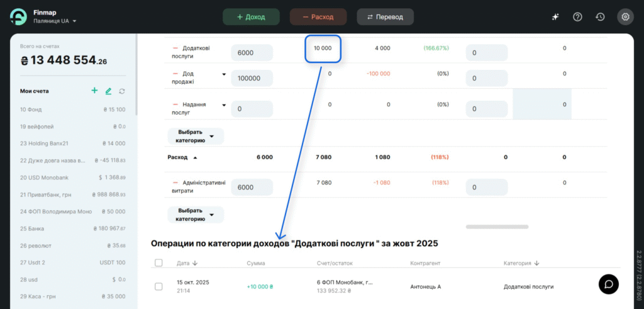Click the green Доход button
The height and width of the screenshot is (309, 644).
[251, 17]
